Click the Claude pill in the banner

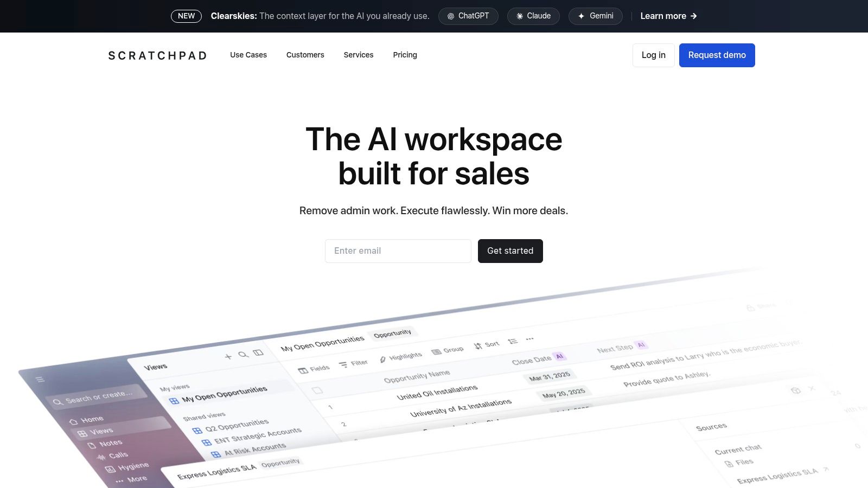[x=533, y=16]
